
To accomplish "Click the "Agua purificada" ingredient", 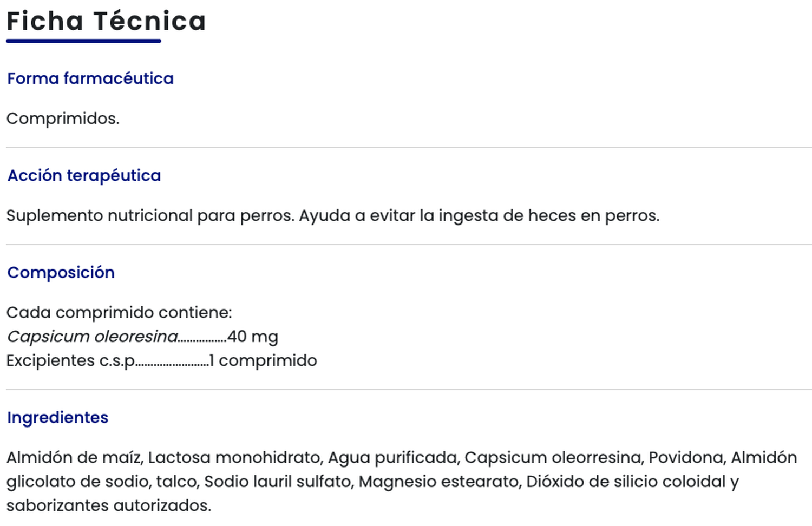I will 392,457.
